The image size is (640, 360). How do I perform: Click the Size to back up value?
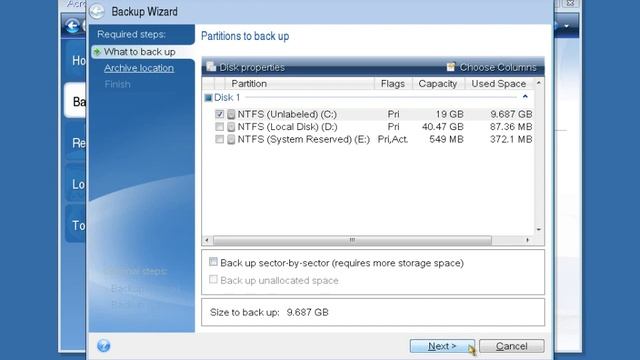pos(307,313)
